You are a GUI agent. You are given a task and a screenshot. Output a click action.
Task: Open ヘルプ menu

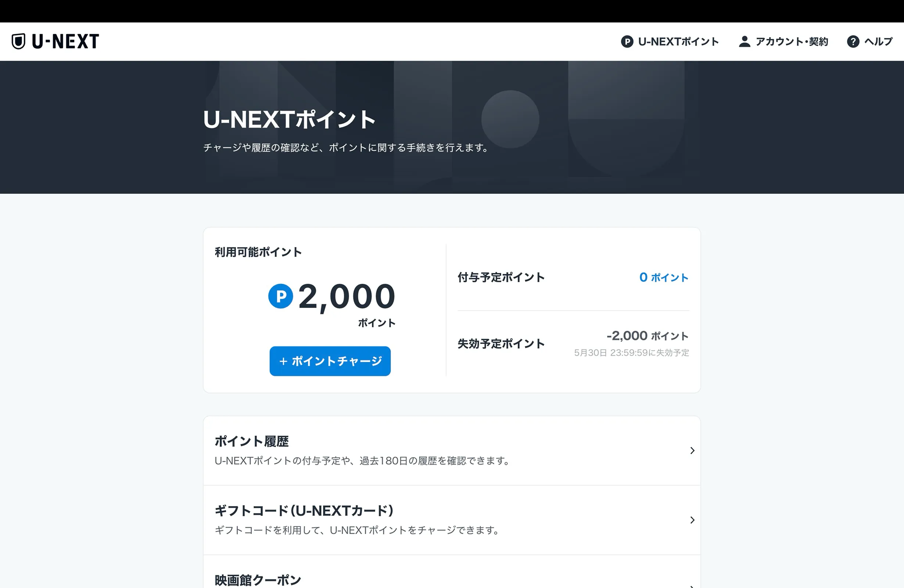pos(870,42)
